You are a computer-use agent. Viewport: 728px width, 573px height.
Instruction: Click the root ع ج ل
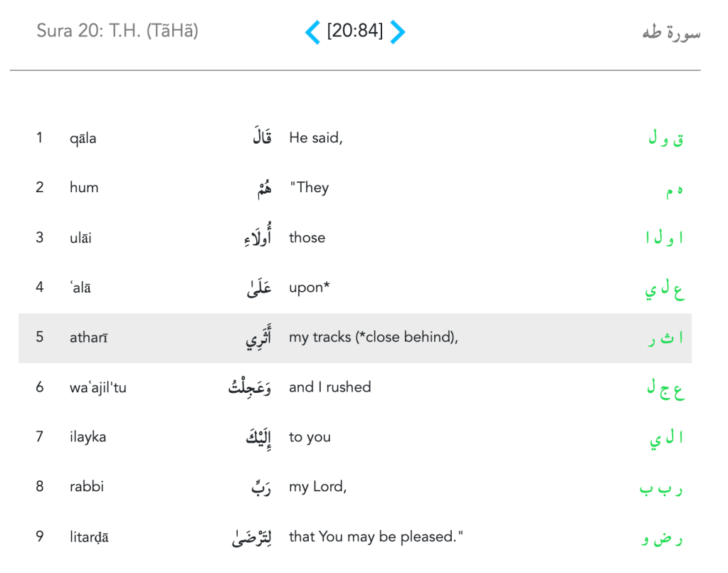(x=666, y=389)
